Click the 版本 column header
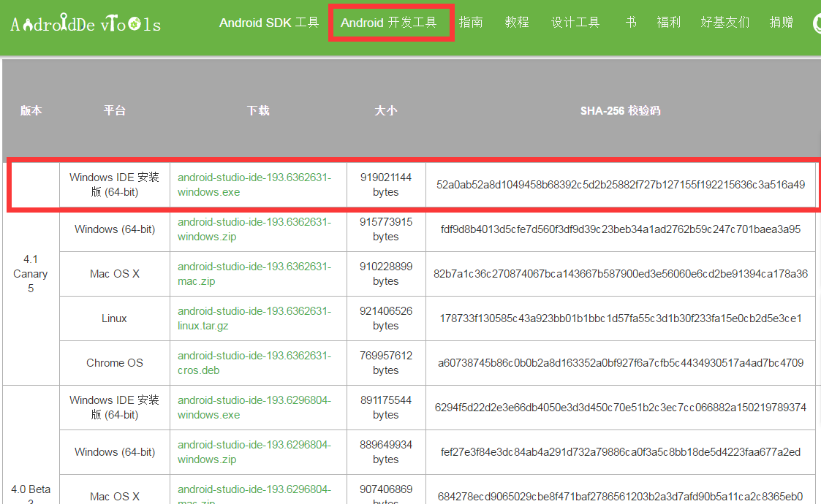The width and height of the screenshot is (821, 504). tap(31, 110)
